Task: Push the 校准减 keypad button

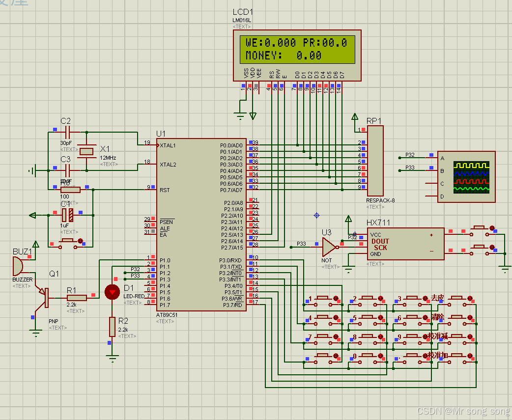Action: point(457,339)
